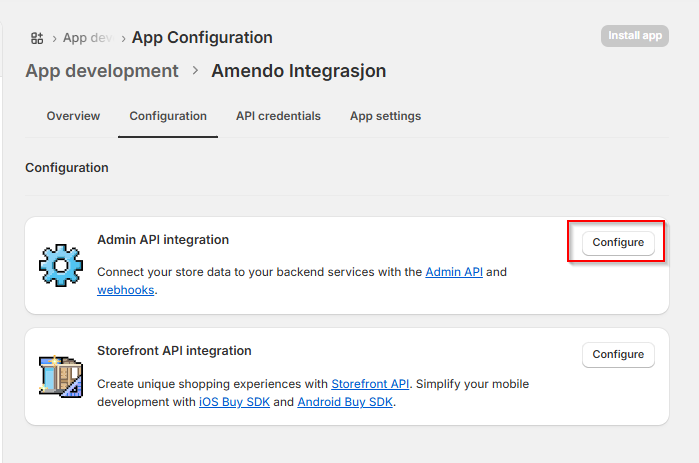This screenshot has height=463, width=699.
Task: Configure the Storefront API integration
Action: [618, 355]
